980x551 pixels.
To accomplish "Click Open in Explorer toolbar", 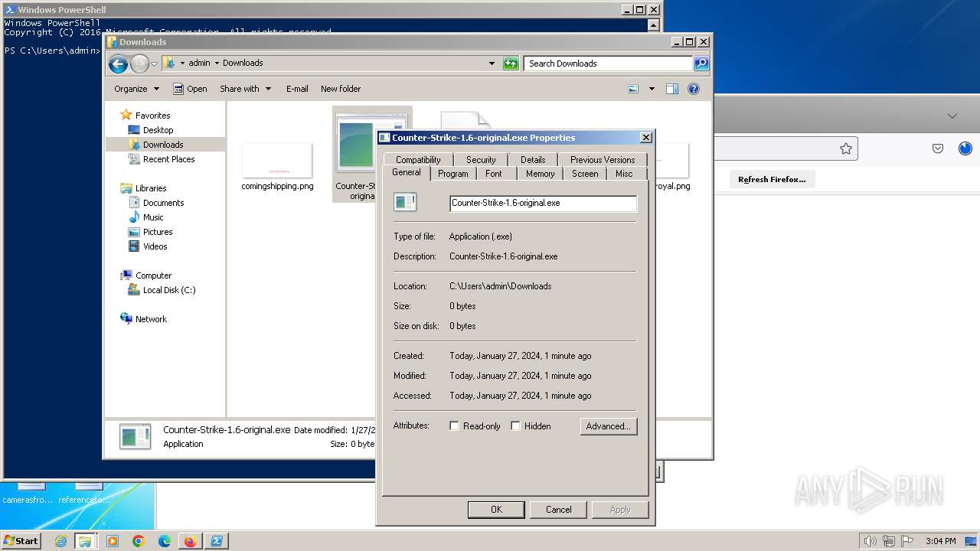I will pyautogui.click(x=190, y=89).
